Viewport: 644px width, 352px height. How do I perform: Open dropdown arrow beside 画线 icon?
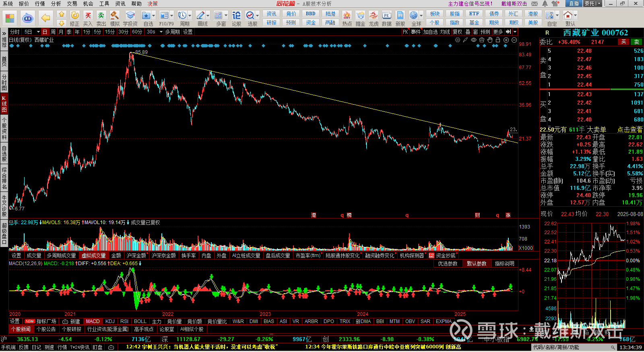pyautogui.click(x=208, y=16)
